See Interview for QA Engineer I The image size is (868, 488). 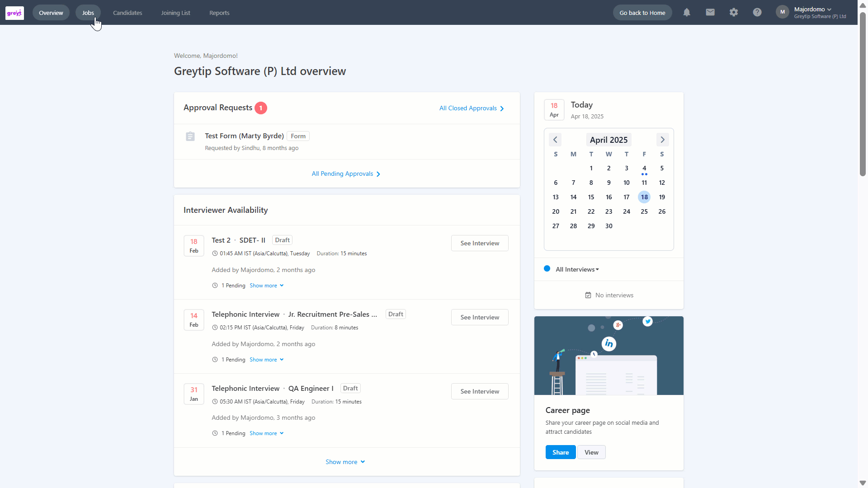[x=480, y=391]
